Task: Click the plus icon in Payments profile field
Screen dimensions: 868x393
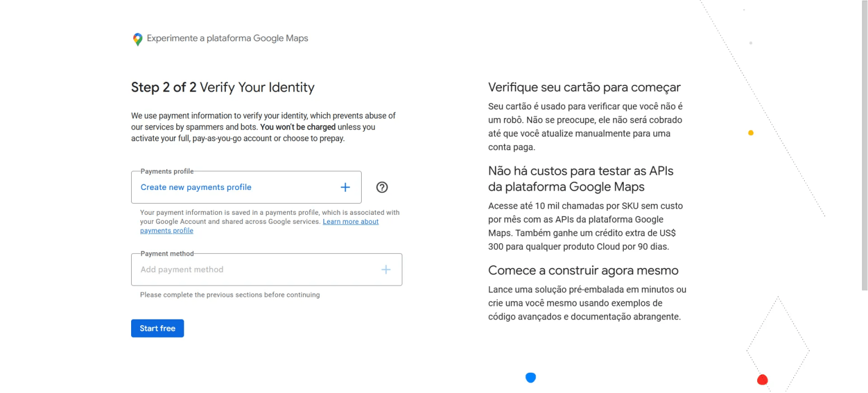Action: coord(345,187)
